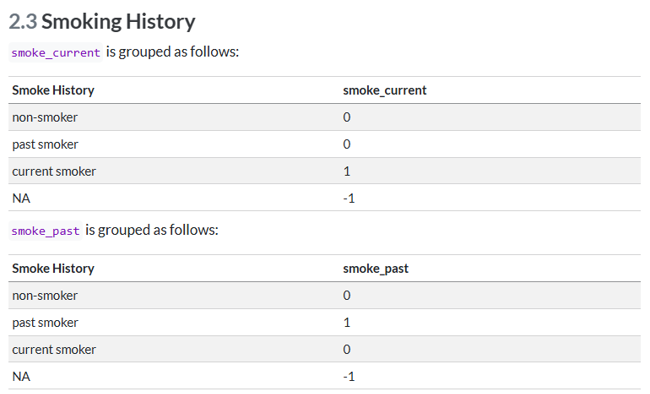650x394 pixels.
Task: Select 'Smoke History' header in second table
Action: 53,269
